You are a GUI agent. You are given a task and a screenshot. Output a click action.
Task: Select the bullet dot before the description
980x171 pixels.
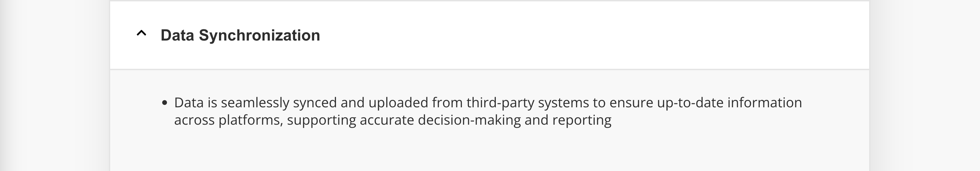pos(164,103)
